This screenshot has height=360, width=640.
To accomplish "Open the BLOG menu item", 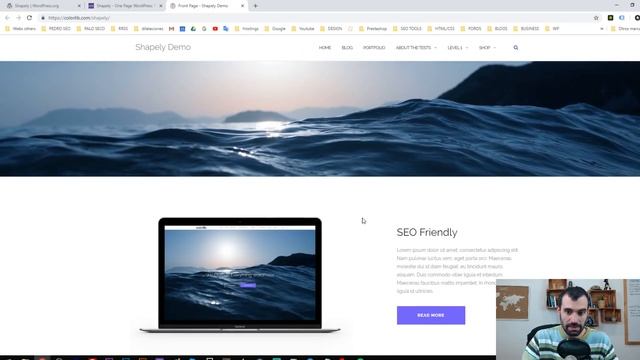I will coord(347,48).
